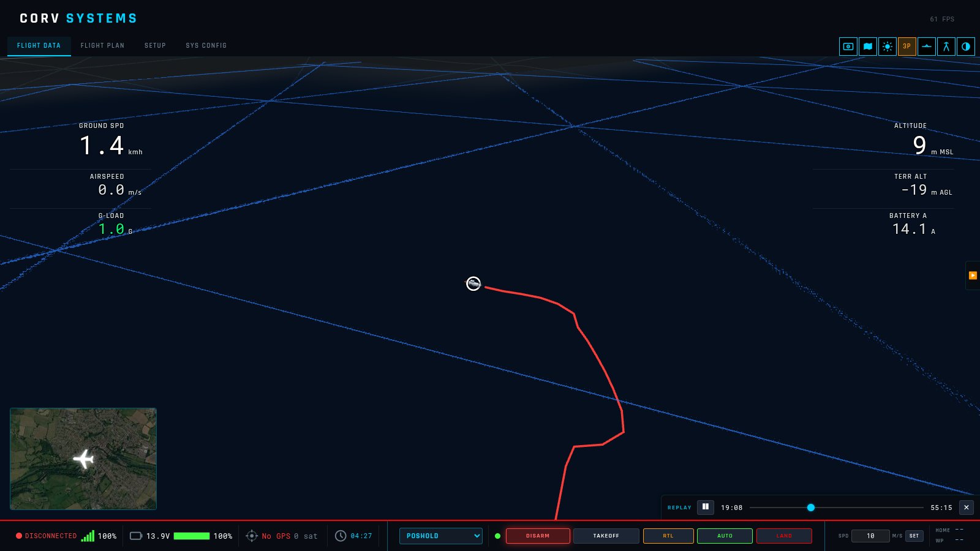Image resolution: width=980 pixels, height=551 pixels.
Task: Click the 14.1 A battery current value
Action: click(x=914, y=229)
